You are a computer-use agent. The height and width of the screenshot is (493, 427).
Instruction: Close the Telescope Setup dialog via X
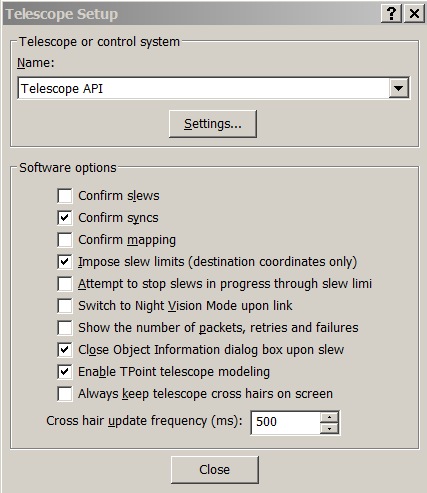tap(414, 14)
